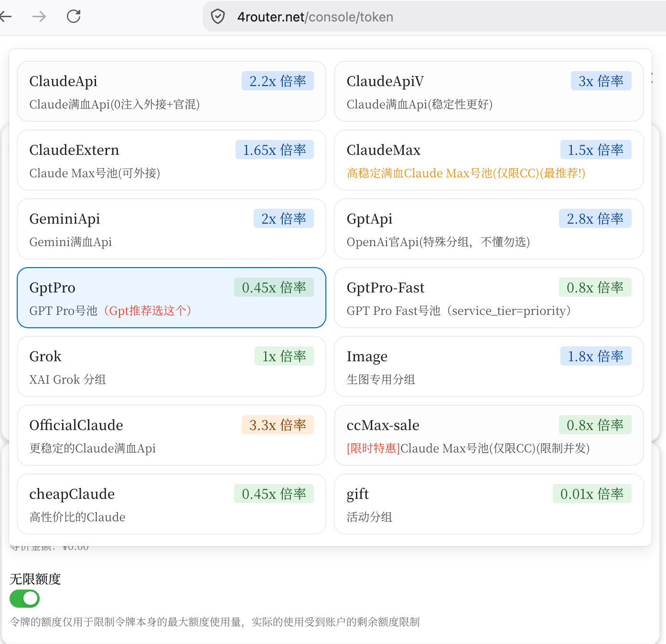
Task: Select the gift group option
Action: click(489, 504)
